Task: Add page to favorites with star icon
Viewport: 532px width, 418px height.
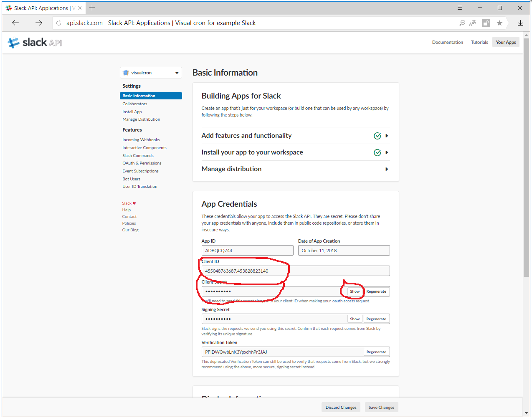Action: tap(499, 23)
